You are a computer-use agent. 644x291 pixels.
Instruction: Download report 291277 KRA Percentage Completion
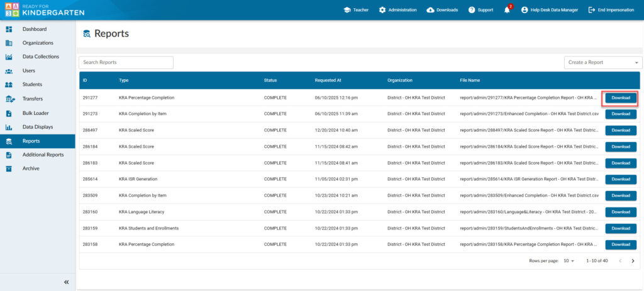pos(621,98)
